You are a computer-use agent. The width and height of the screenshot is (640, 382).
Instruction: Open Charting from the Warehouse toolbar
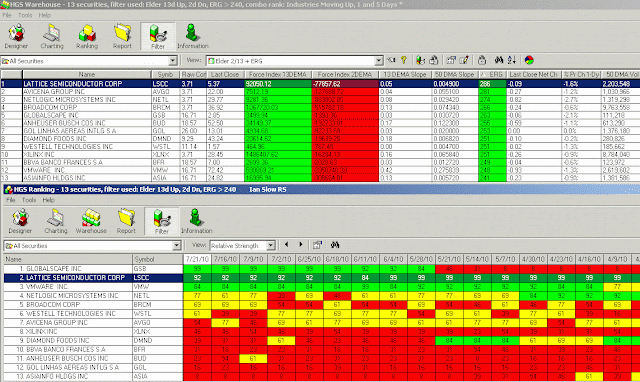(52, 36)
